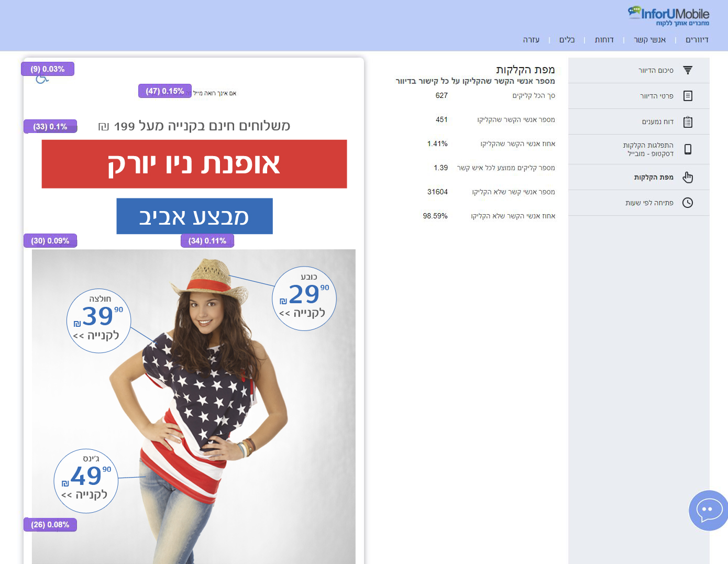Viewport: 728px width, 564px height.
Task: Click the InforUMobile logo
Action: point(669,16)
